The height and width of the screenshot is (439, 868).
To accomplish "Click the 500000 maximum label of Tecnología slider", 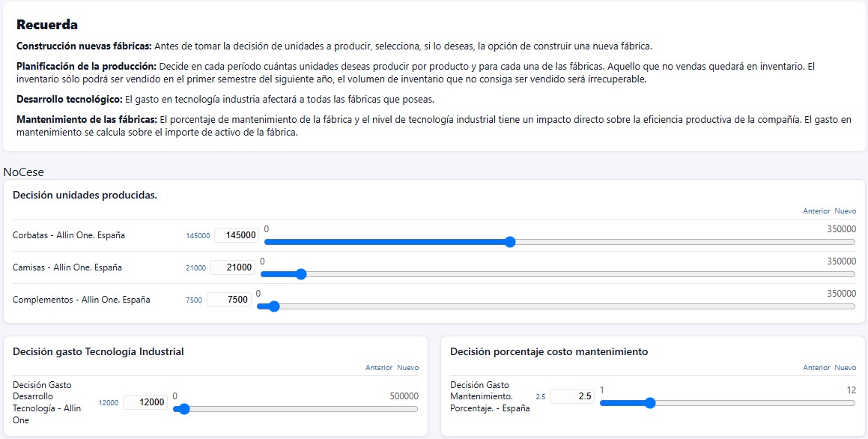I will 404,396.
